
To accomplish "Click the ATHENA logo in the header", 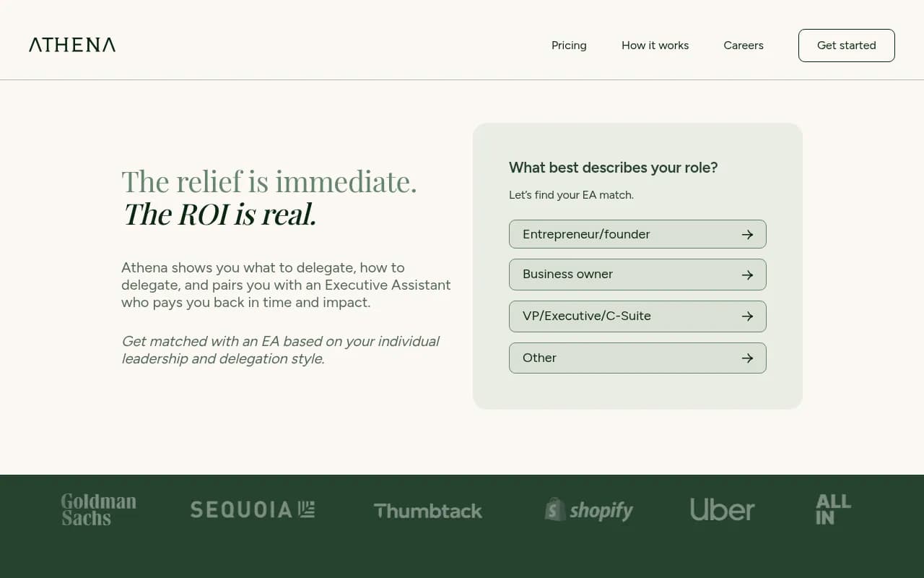I will [71, 44].
